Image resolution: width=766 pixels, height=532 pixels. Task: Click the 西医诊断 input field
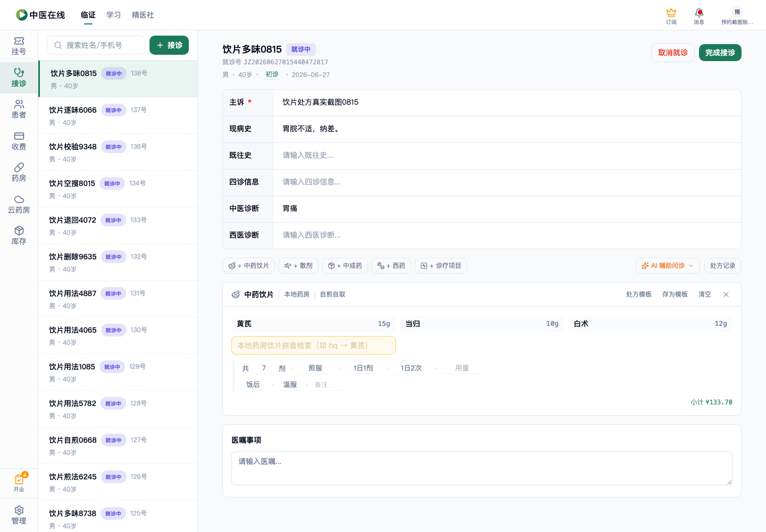click(507, 235)
